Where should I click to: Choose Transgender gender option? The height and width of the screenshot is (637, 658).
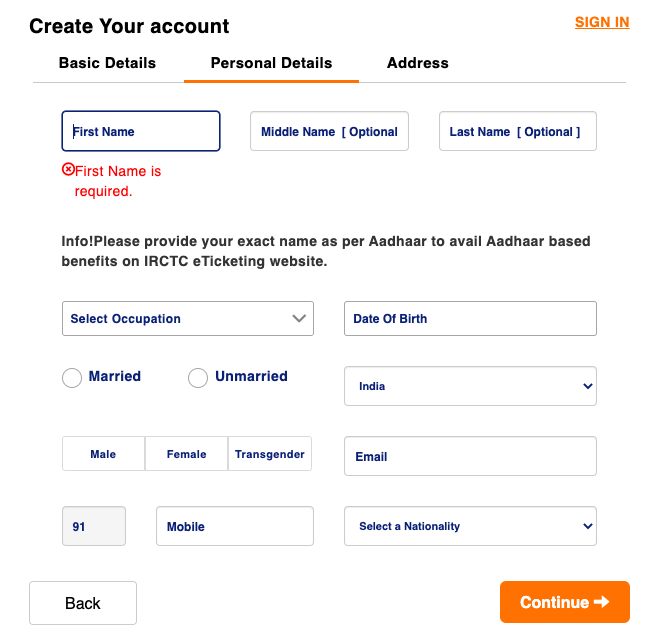(x=270, y=454)
